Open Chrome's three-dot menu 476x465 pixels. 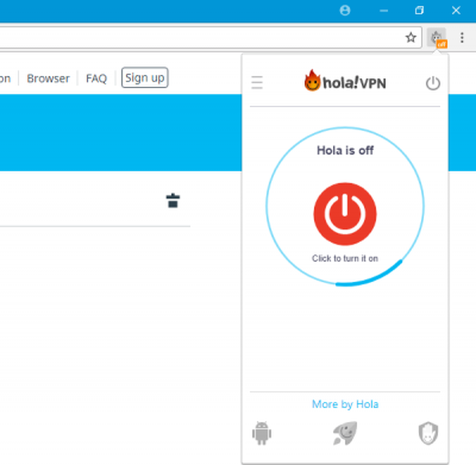click(x=462, y=38)
